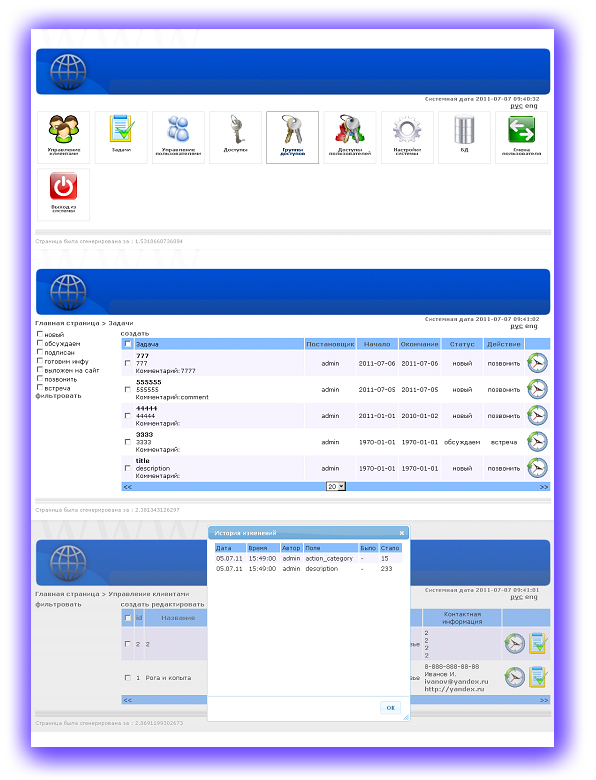Click ivanov@yandex.ru contact text

(x=456, y=682)
